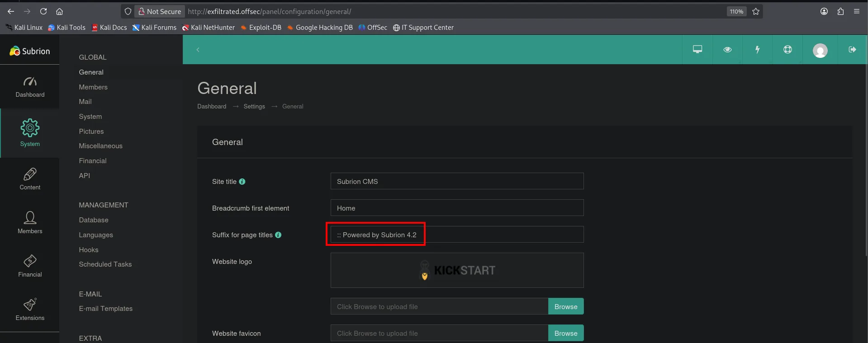Edit the Suffix for page titles field
This screenshot has height=343, width=868.
point(457,235)
